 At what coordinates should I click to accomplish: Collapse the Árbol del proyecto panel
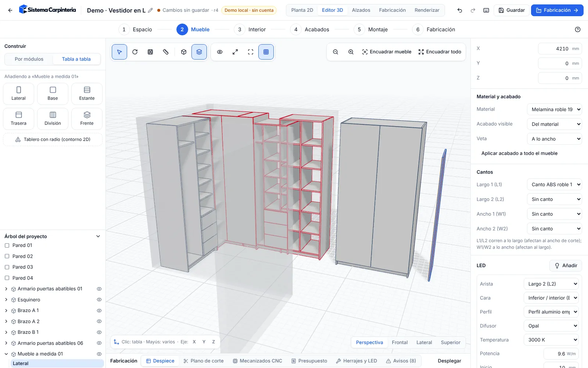pyautogui.click(x=98, y=236)
